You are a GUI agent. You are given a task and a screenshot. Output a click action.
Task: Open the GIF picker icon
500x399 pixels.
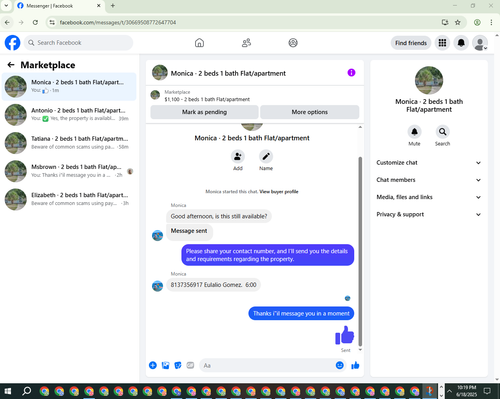190,365
